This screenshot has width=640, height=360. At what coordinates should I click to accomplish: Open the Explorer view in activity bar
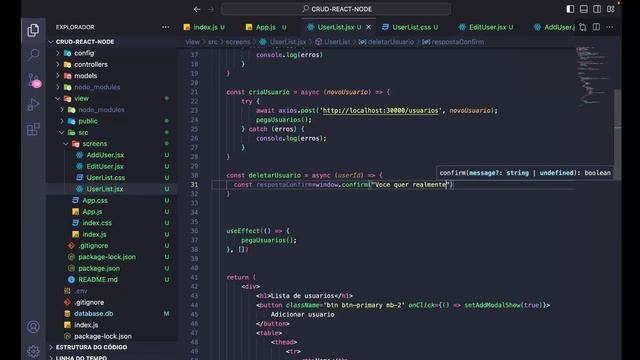click(33, 30)
